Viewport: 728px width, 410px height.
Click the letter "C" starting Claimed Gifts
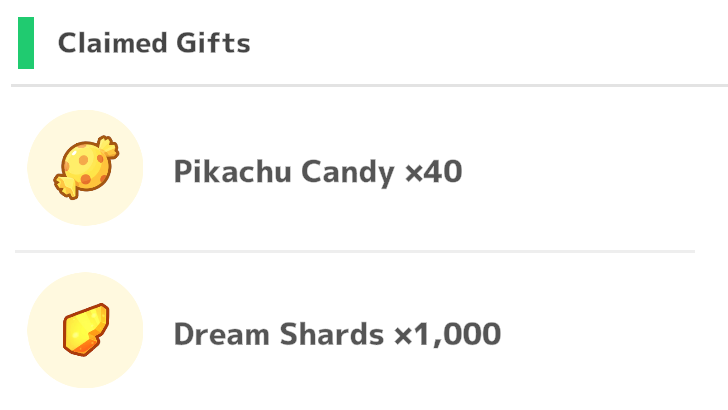point(66,43)
